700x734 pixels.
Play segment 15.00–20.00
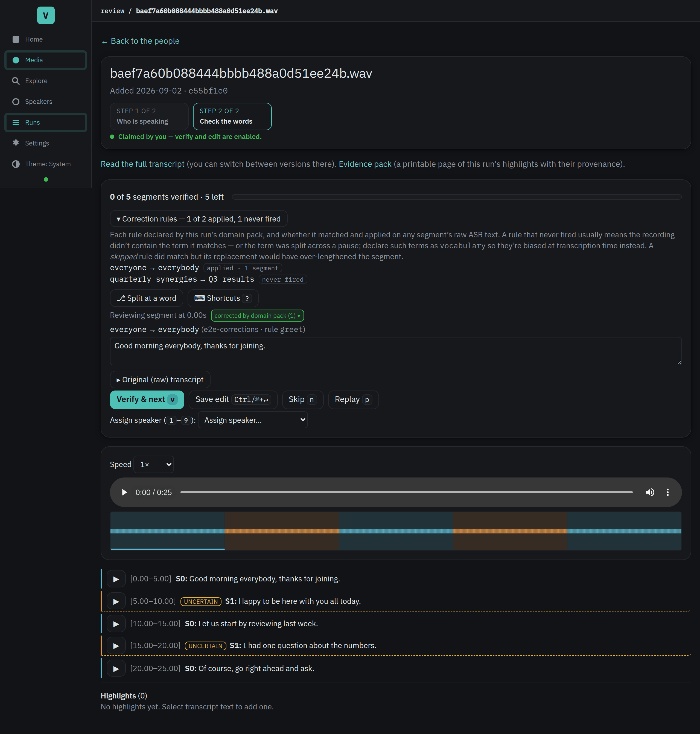click(x=116, y=646)
